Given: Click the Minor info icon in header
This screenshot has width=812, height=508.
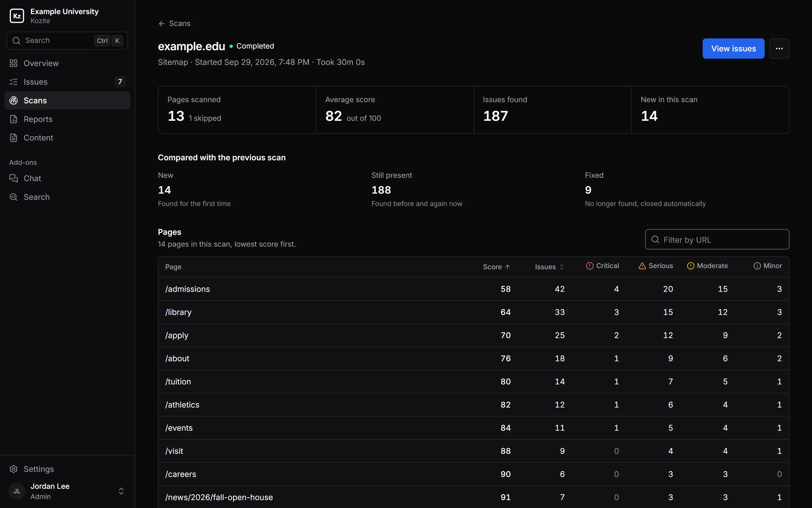Looking at the screenshot, I should [x=757, y=266].
